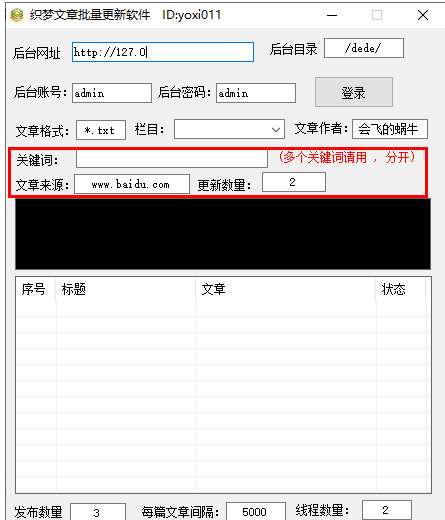Click the disabled maximize icon
The width and height of the screenshot is (445, 520).
click(x=377, y=15)
